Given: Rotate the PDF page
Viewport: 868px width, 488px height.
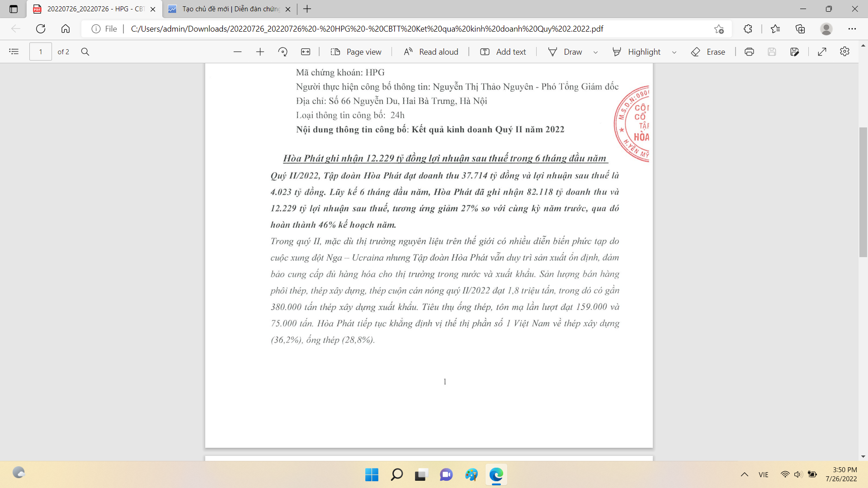Looking at the screenshot, I should 283,52.
